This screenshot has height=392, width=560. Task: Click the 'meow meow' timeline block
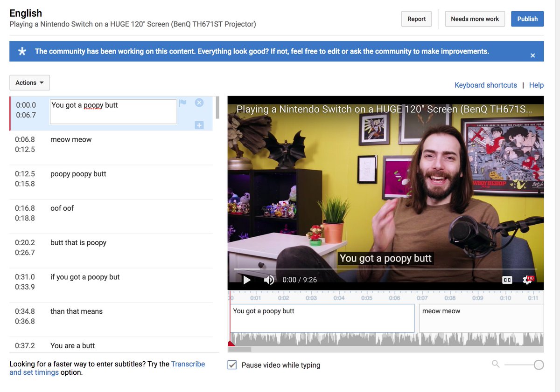[481, 318]
